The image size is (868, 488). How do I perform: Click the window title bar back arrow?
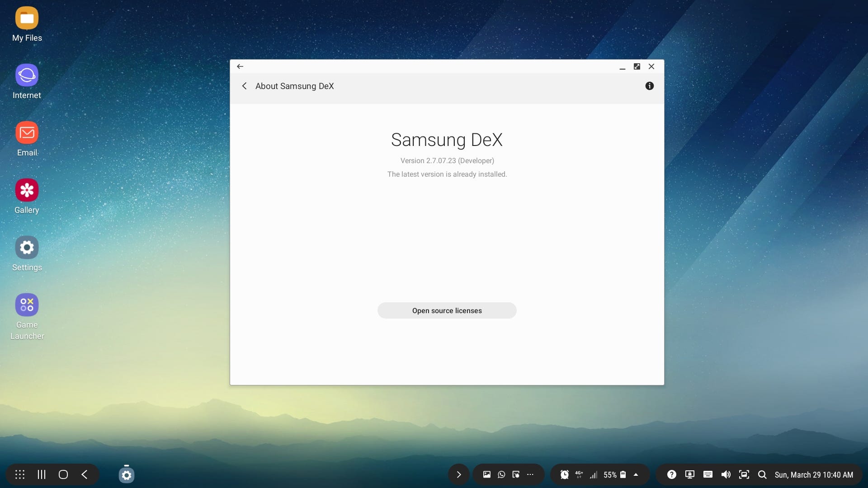(240, 66)
